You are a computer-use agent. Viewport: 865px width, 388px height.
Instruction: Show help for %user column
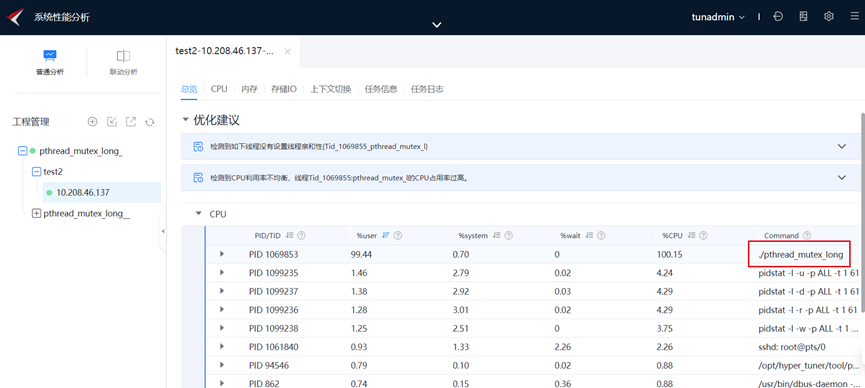(x=398, y=236)
